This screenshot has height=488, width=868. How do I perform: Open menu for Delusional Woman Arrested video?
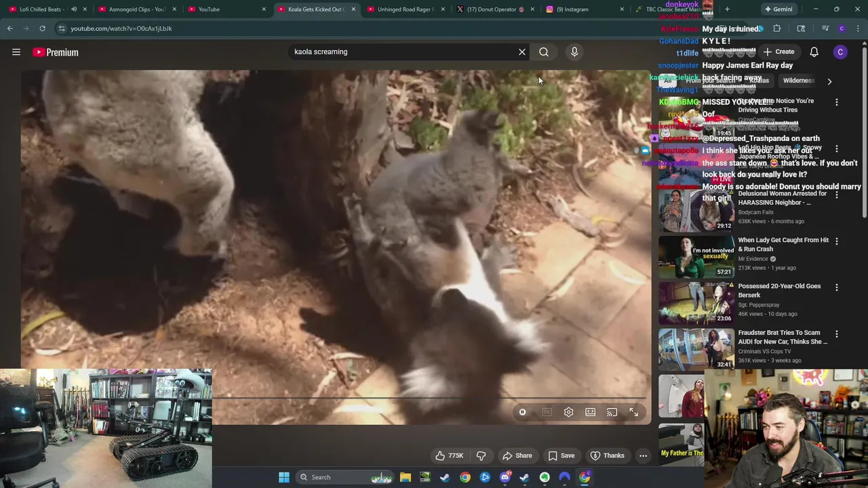click(836, 195)
